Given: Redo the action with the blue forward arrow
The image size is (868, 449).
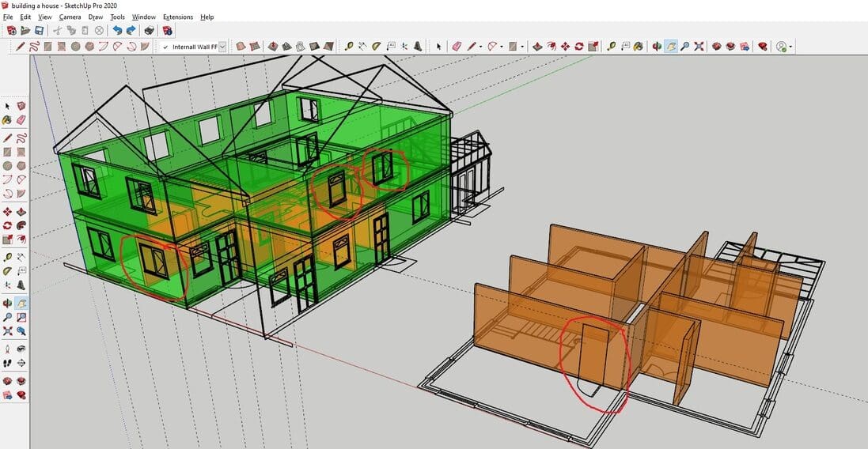Looking at the screenshot, I should pyautogui.click(x=131, y=30).
